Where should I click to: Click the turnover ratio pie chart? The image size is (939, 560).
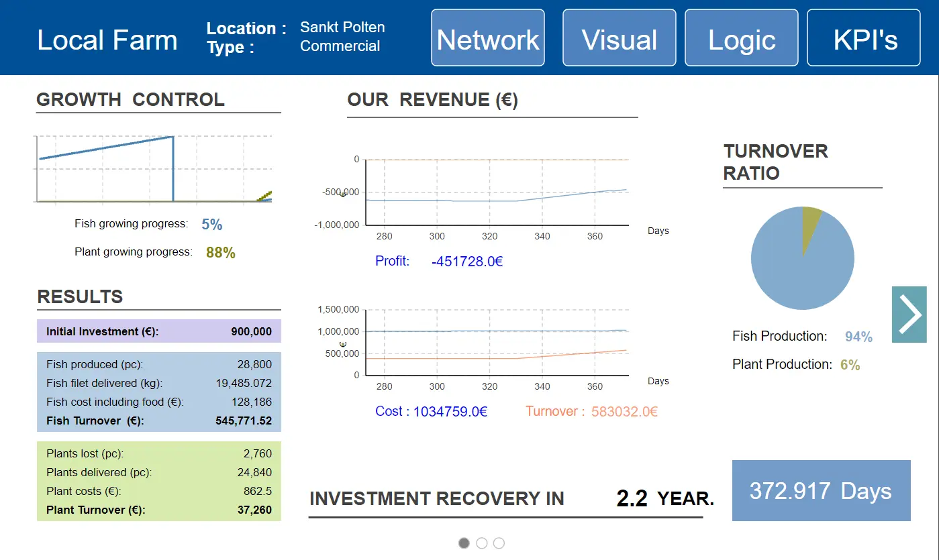(x=802, y=258)
